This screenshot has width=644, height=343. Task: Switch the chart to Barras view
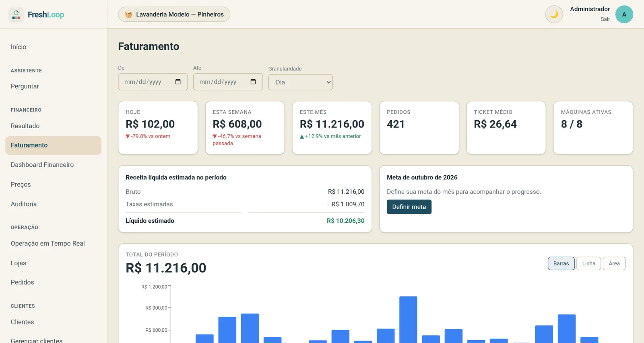click(x=561, y=263)
